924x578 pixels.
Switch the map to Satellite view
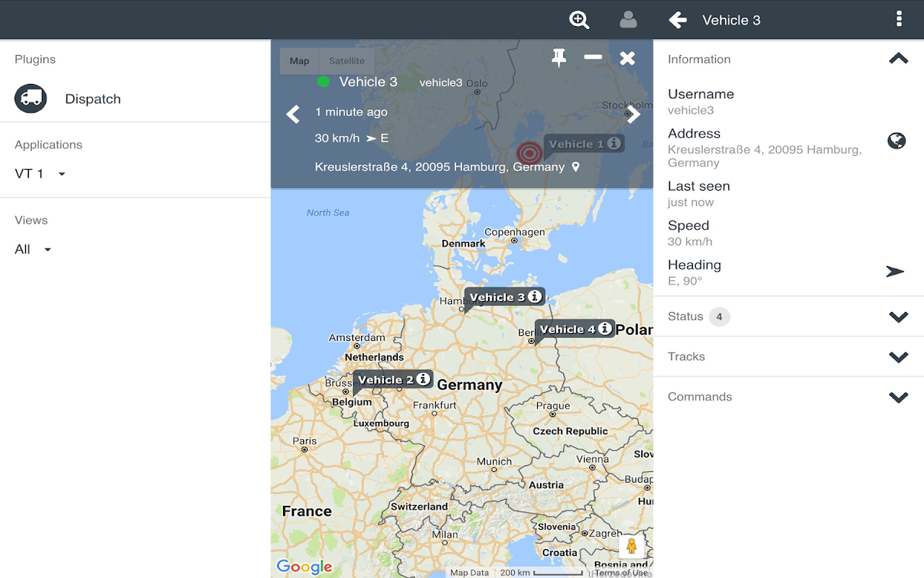(x=346, y=61)
